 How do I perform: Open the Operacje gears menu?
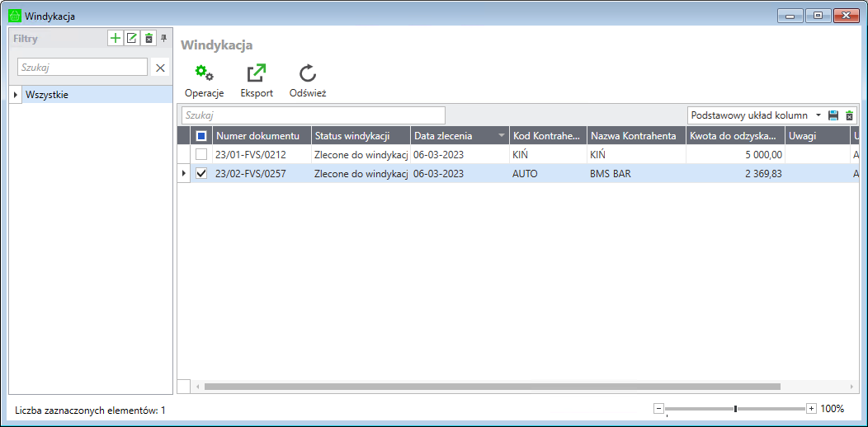coord(204,74)
